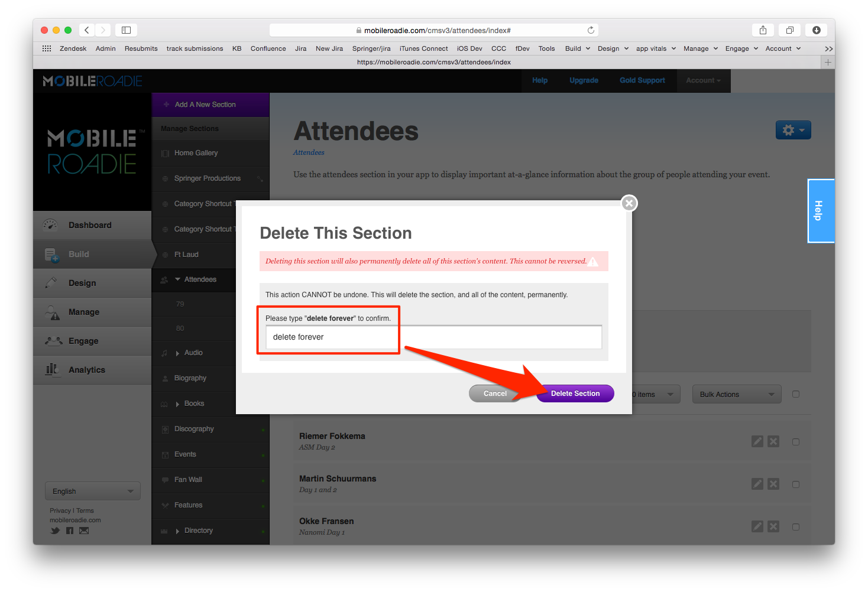The height and width of the screenshot is (592, 868).
Task: Click the delete forever confirmation text field
Action: [433, 337]
